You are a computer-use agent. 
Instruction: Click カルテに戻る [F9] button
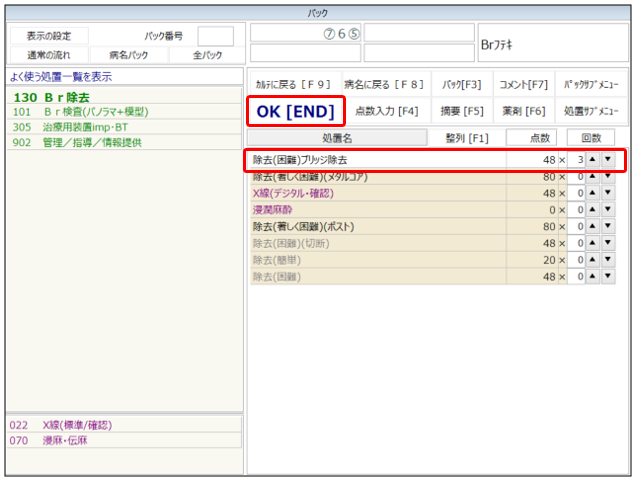tap(292, 85)
